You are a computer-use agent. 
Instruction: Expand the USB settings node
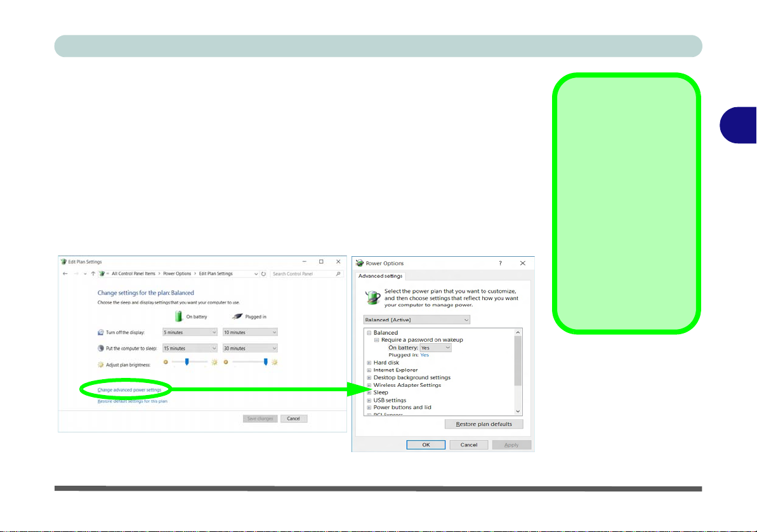(369, 400)
